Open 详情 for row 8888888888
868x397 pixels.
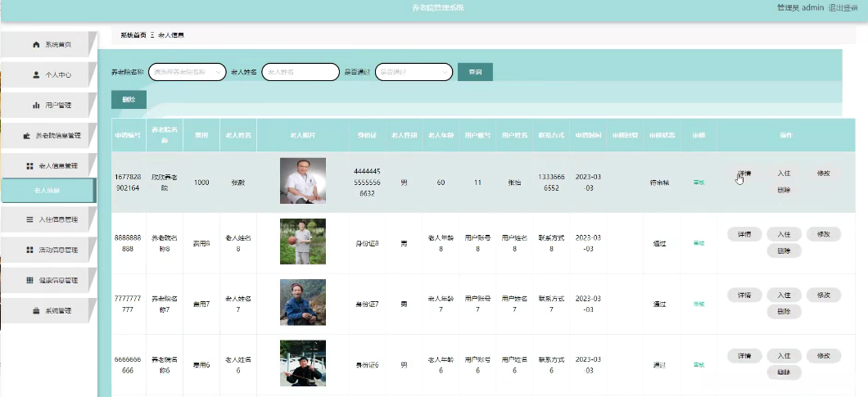(x=744, y=234)
